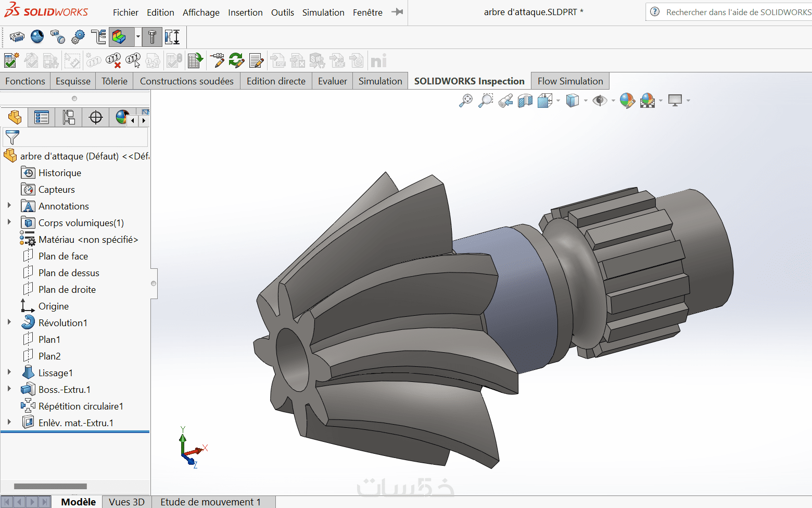Open the Hide/Show Items dropdown arrow

613,101
